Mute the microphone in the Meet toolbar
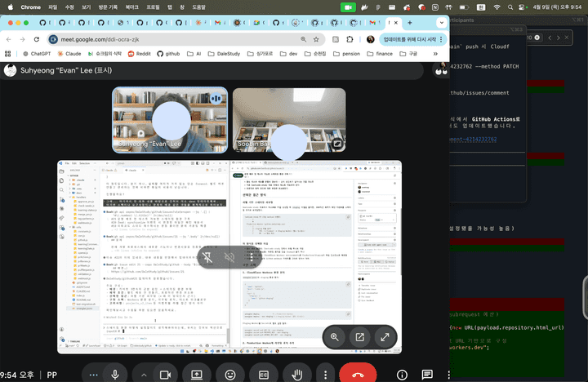The height and width of the screenshot is (382, 588). pyautogui.click(x=115, y=375)
